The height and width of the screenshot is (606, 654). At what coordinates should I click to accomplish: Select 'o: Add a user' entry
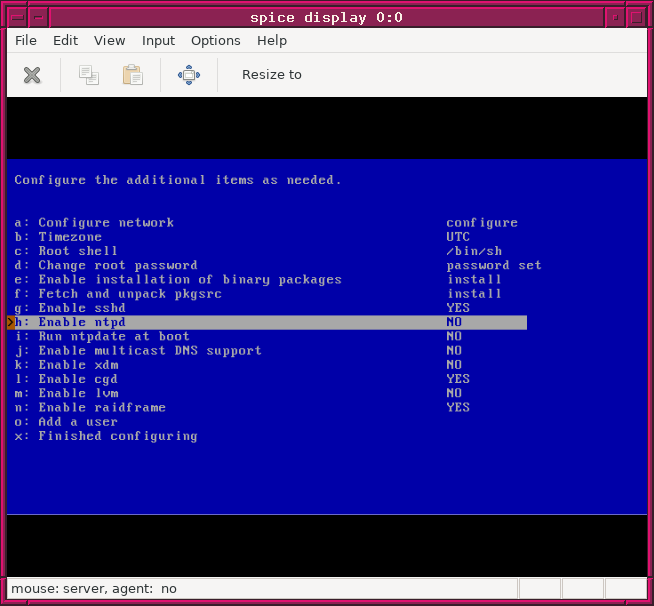[x=66, y=422]
